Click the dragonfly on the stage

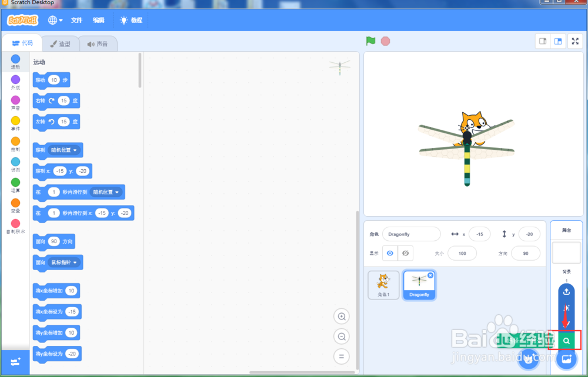tap(466, 153)
